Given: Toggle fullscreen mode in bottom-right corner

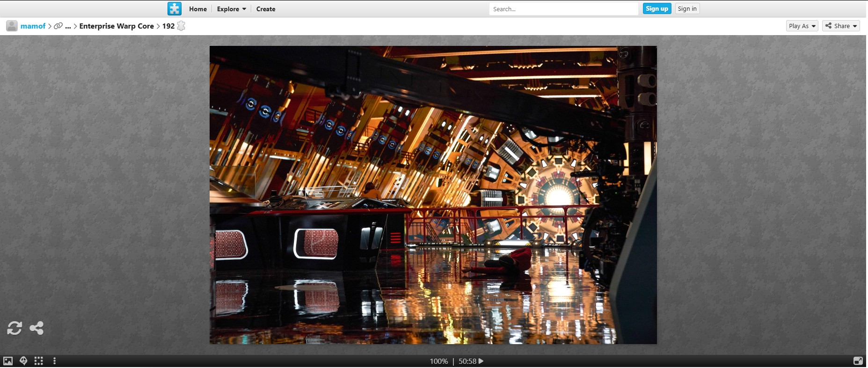Looking at the screenshot, I should pos(858,361).
